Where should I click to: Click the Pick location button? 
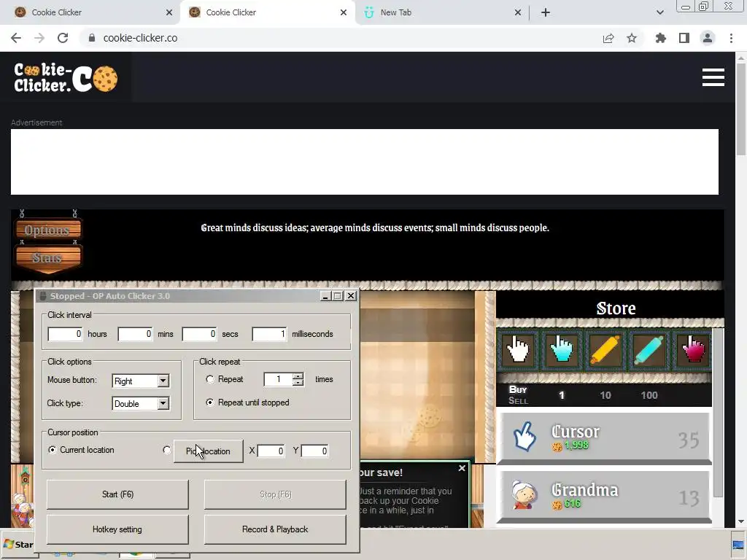point(208,451)
